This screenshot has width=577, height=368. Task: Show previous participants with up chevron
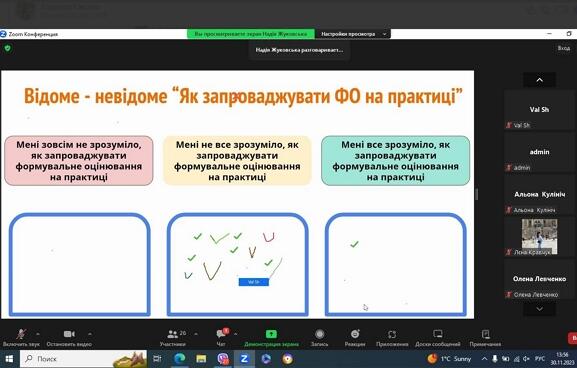pyautogui.click(x=539, y=80)
